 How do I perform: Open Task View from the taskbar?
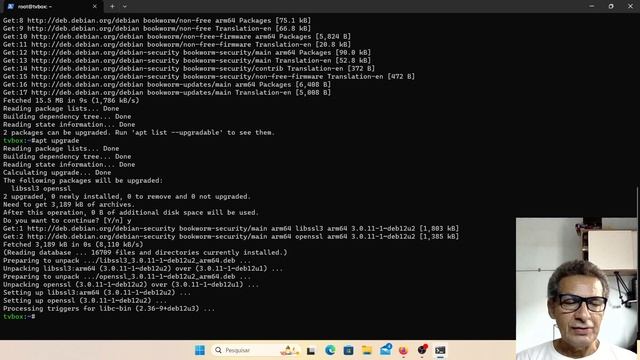tap(311, 350)
